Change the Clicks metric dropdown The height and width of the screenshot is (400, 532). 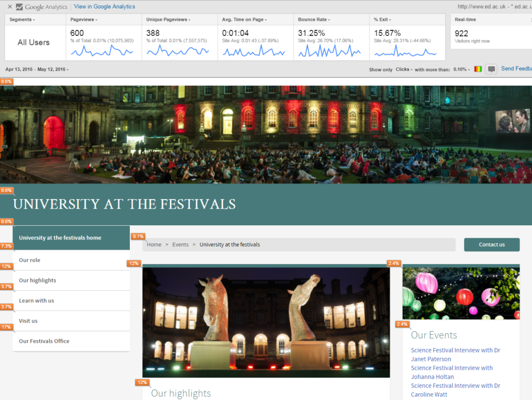(404, 69)
